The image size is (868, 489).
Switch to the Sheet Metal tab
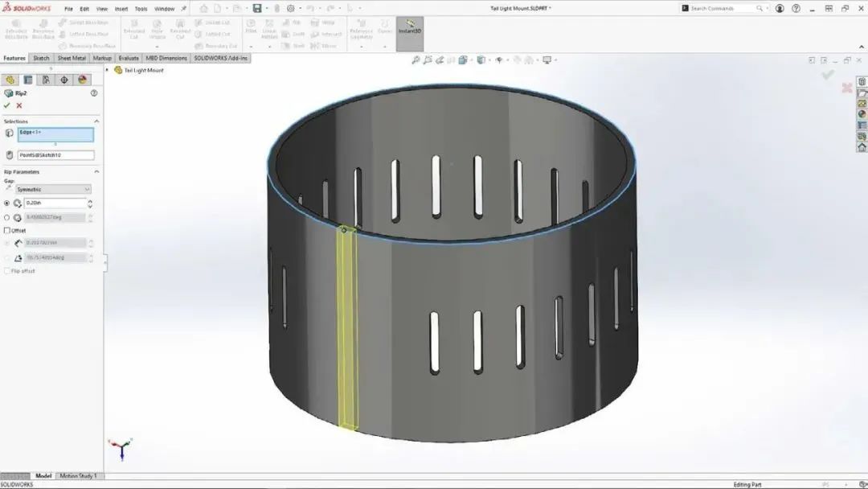click(71, 58)
